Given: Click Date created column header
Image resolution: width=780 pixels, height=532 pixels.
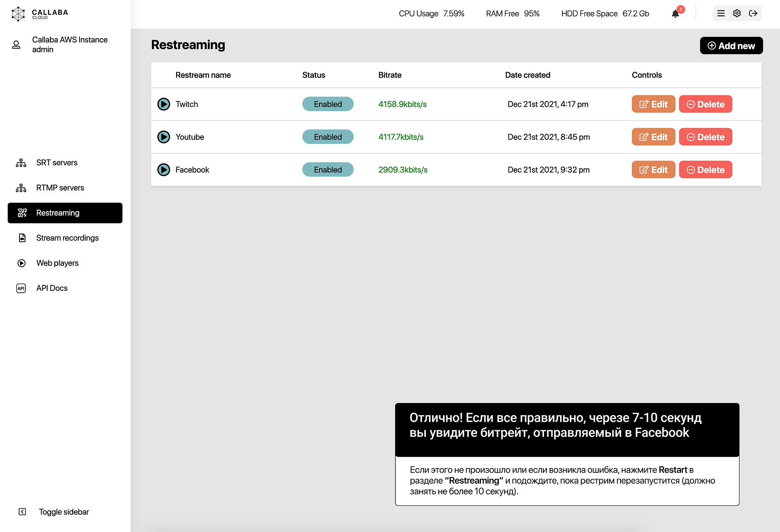Looking at the screenshot, I should click(x=528, y=75).
